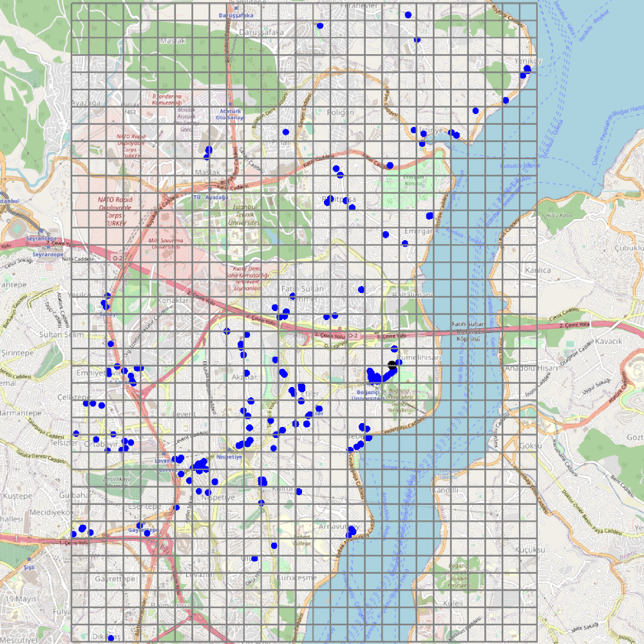Click the Etiler label

coord(310,393)
